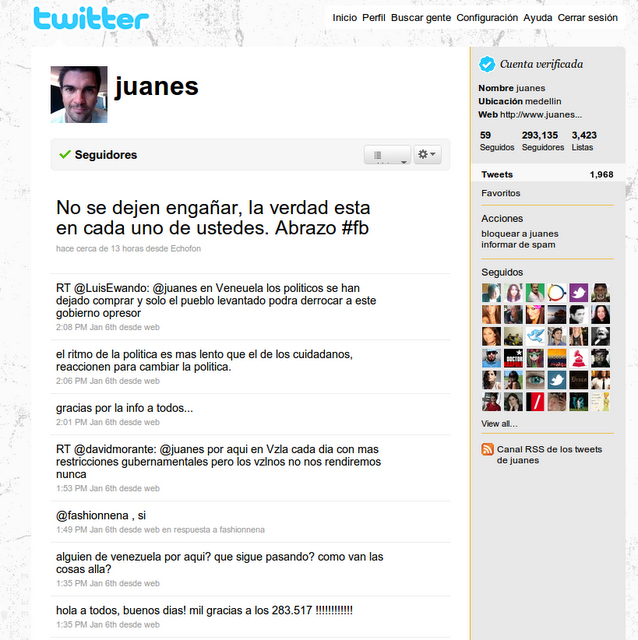Select the Tweets tab in sidebar

(497, 175)
